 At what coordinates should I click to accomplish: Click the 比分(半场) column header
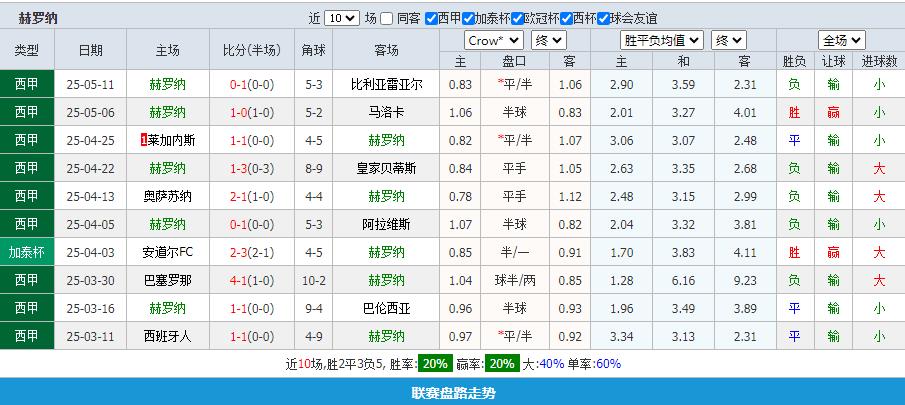(x=251, y=50)
